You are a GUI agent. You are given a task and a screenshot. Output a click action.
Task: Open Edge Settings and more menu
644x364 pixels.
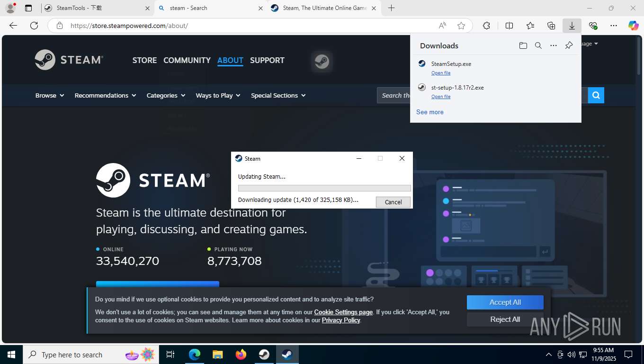(614, 26)
